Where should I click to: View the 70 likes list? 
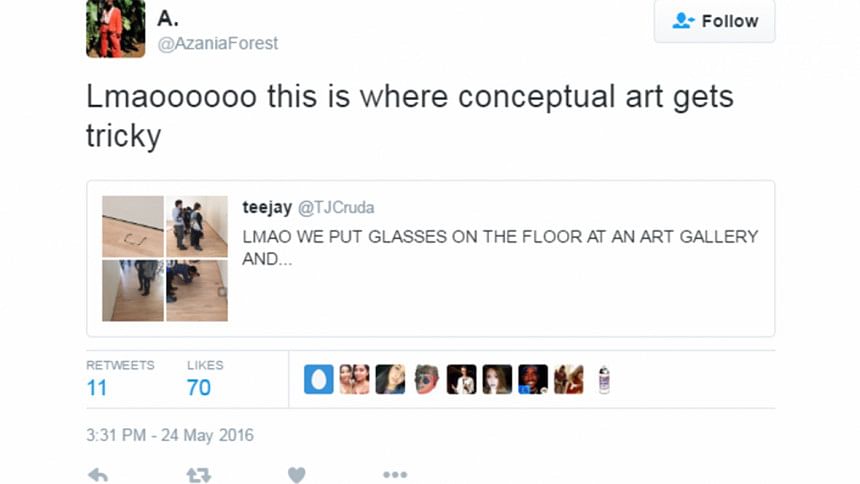[x=199, y=387]
